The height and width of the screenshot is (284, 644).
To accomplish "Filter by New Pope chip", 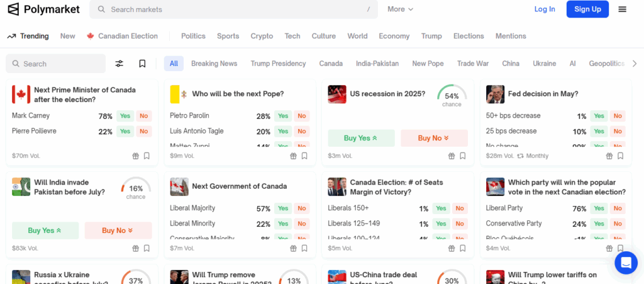I will click(x=428, y=64).
